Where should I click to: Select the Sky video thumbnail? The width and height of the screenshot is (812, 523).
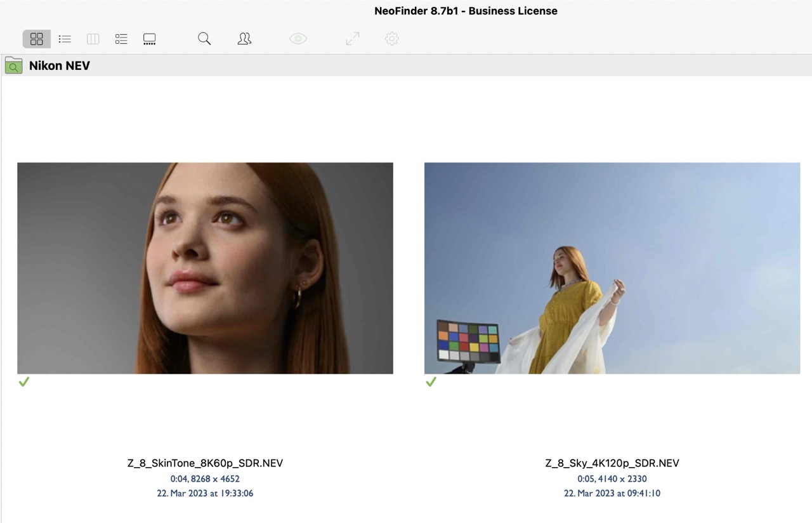coord(612,268)
